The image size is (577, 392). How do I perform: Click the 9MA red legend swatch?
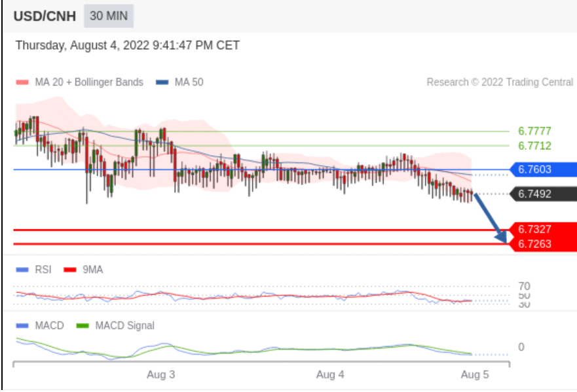pos(70,270)
